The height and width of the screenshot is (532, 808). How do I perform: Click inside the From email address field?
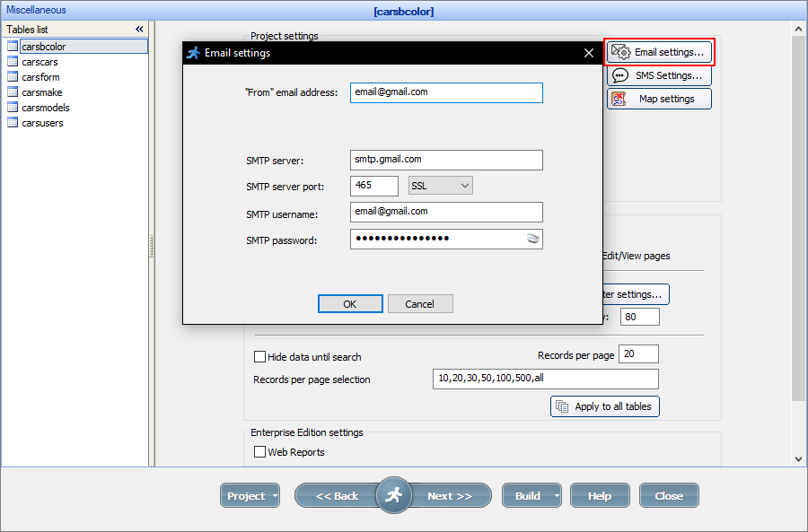(x=446, y=92)
